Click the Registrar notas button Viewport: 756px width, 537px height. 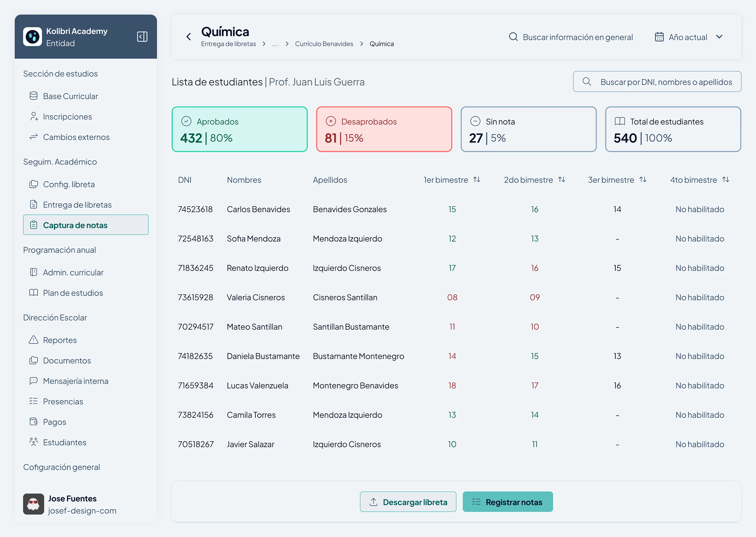tap(508, 502)
